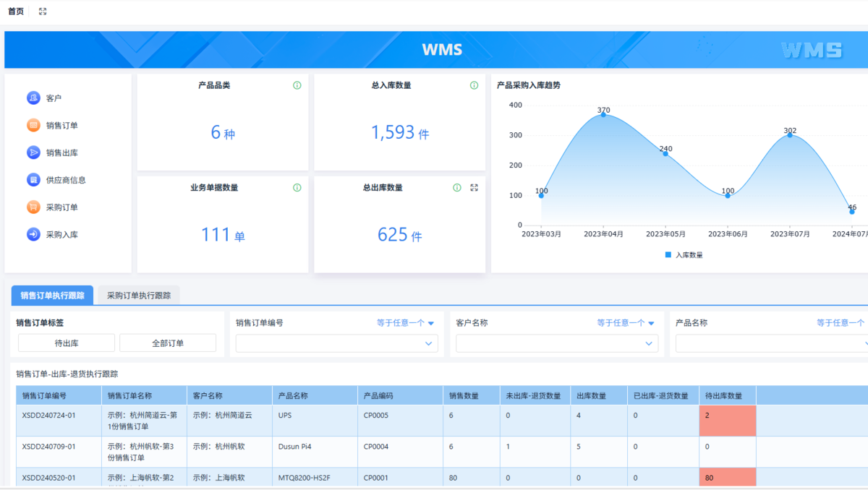Click info icon on 产品品类 card

coord(297,85)
